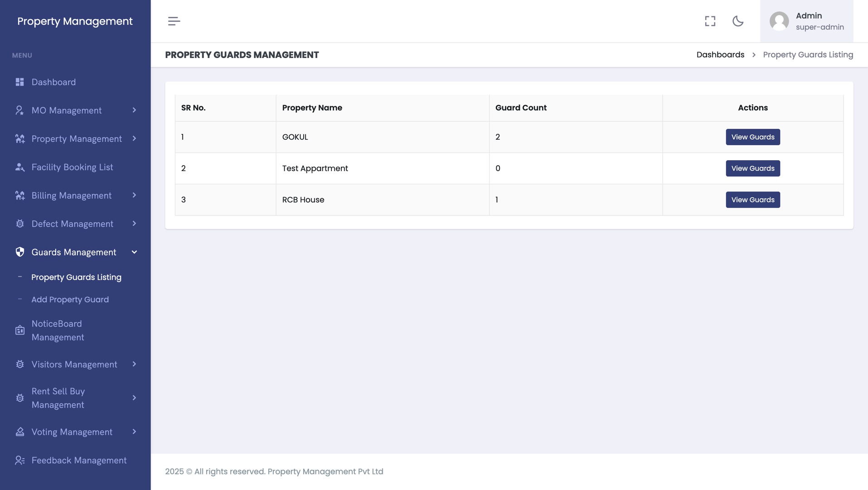Enter fullscreen mode via the fullscreen icon
This screenshot has height=490, width=868.
pyautogui.click(x=710, y=21)
